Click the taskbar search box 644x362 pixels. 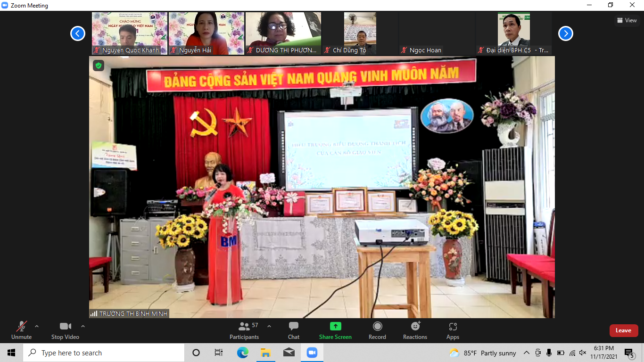pos(104,353)
